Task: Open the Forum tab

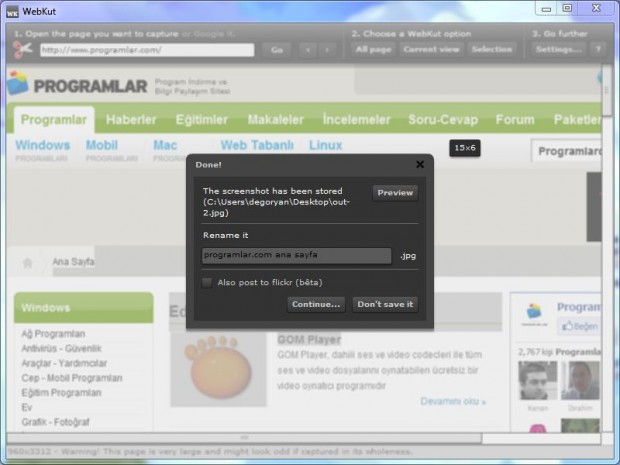Action: [x=515, y=120]
